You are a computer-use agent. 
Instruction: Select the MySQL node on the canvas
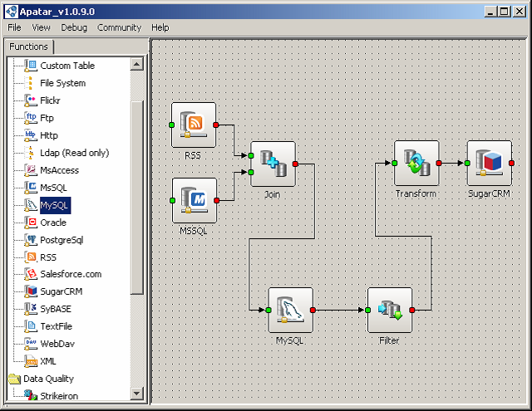click(291, 310)
